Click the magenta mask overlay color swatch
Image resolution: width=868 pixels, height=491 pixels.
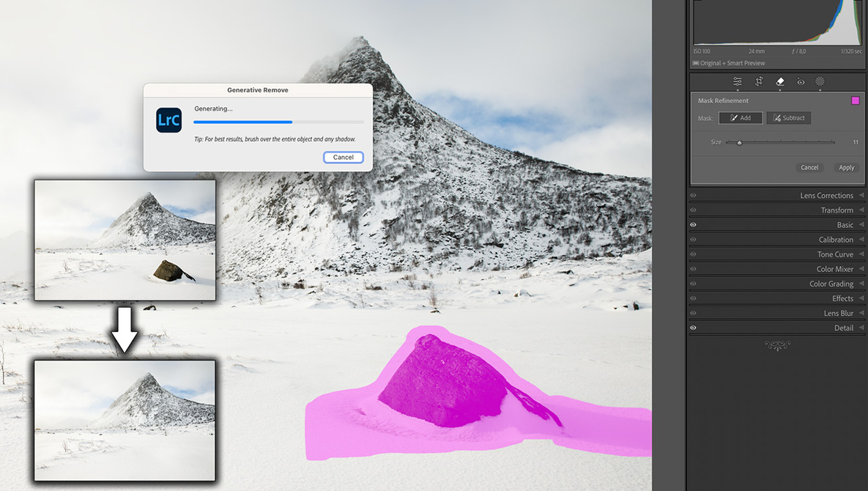point(855,101)
